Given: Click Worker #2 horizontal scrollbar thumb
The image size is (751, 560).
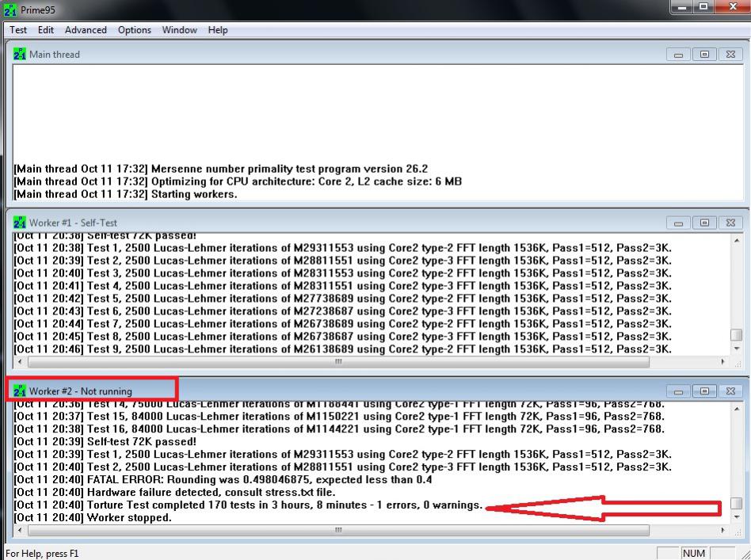Looking at the screenshot, I should [338, 531].
